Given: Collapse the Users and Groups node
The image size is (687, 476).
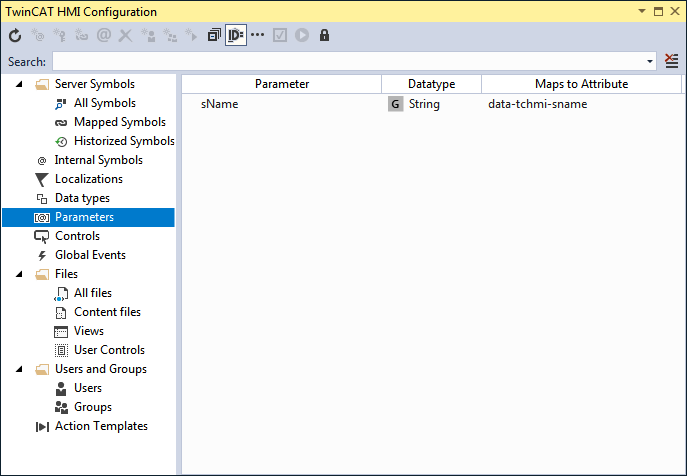Looking at the screenshot, I should (19, 369).
